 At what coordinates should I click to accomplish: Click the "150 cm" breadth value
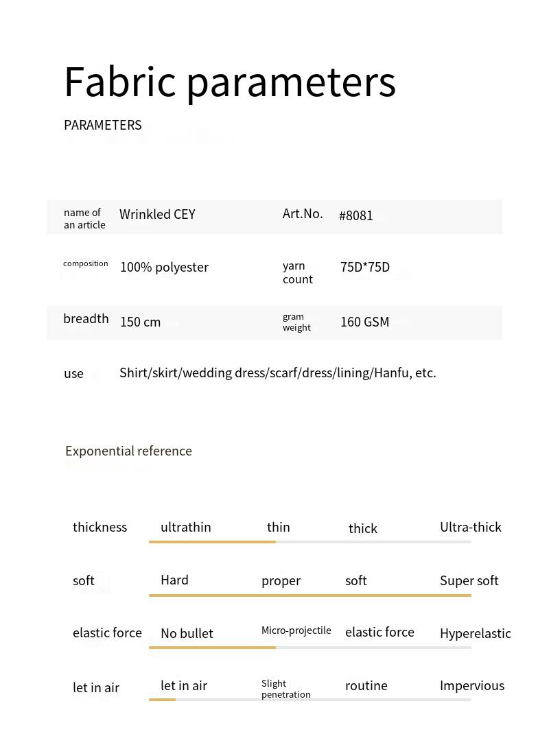pos(140,322)
